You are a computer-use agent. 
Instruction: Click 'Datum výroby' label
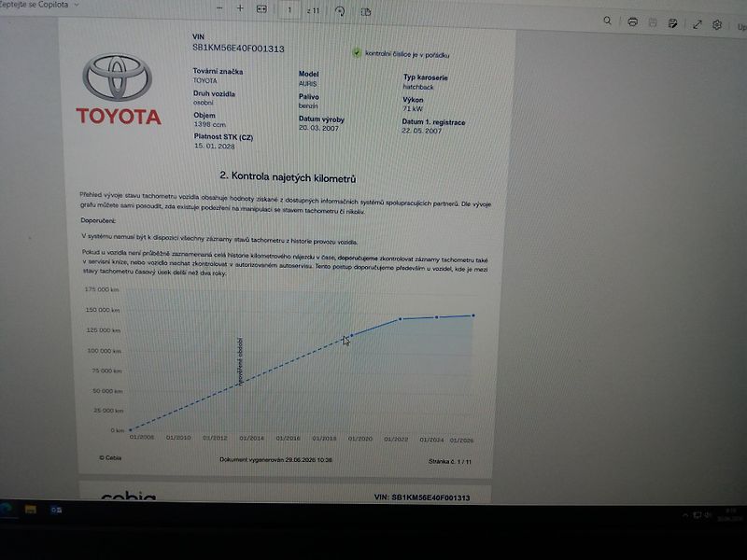pyautogui.click(x=321, y=119)
